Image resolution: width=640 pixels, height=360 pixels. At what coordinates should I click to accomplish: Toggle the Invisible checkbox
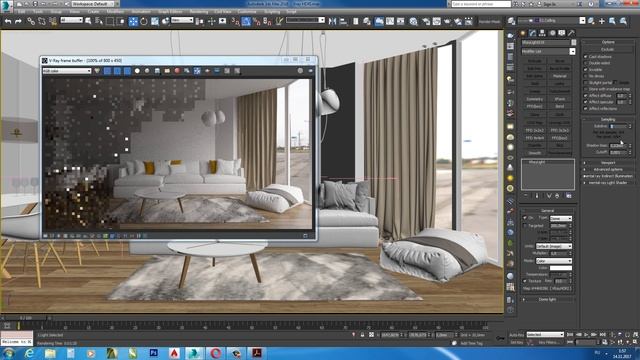(586, 69)
